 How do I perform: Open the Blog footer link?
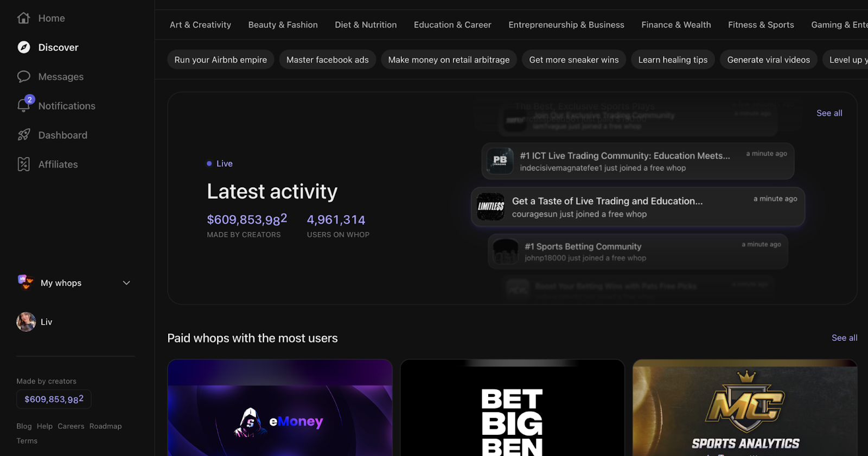(24, 426)
